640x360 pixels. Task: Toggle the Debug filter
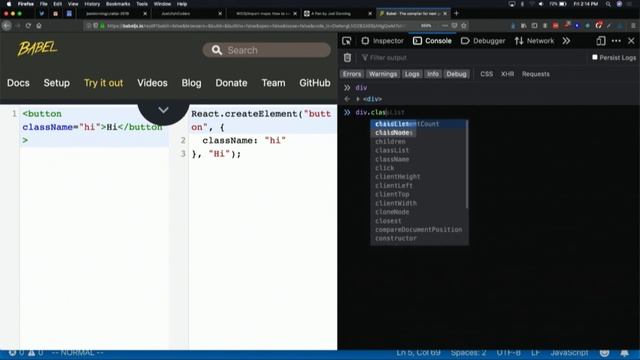tap(456, 74)
